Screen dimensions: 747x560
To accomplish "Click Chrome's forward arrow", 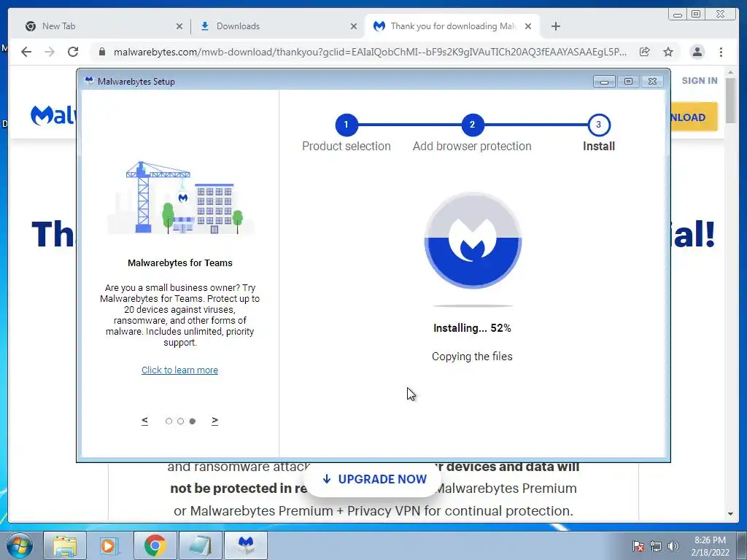I will tap(50, 52).
